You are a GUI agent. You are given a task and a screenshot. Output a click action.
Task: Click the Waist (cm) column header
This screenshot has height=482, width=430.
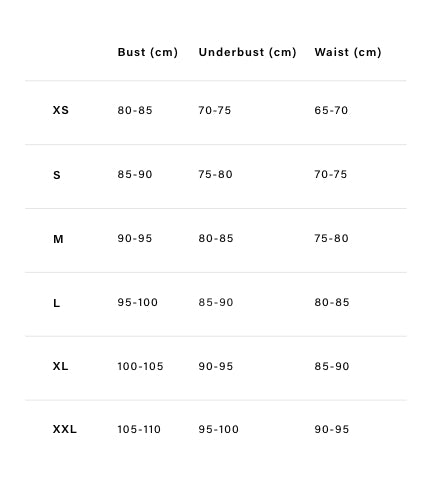(348, 52)
